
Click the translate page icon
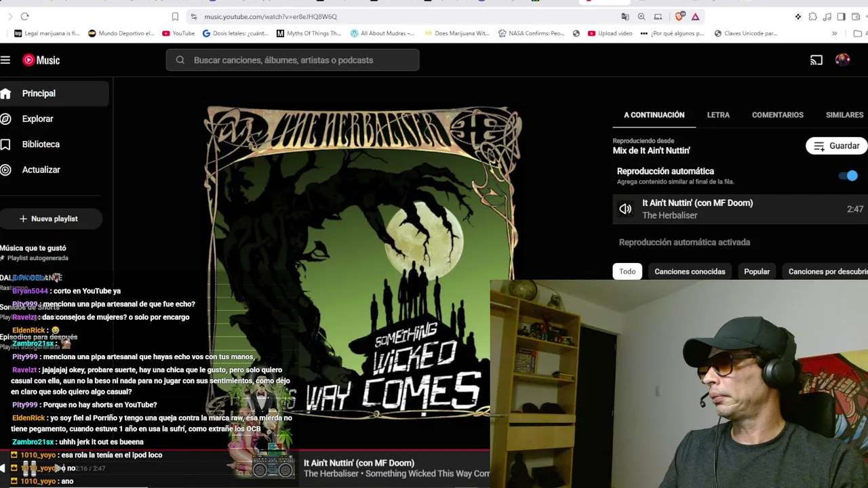[x=625, y=16]
